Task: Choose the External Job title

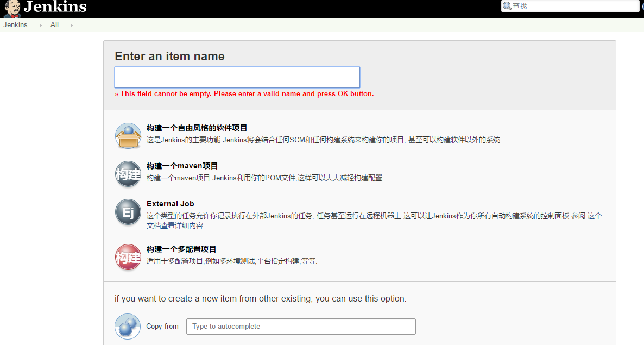Action: 170,204
